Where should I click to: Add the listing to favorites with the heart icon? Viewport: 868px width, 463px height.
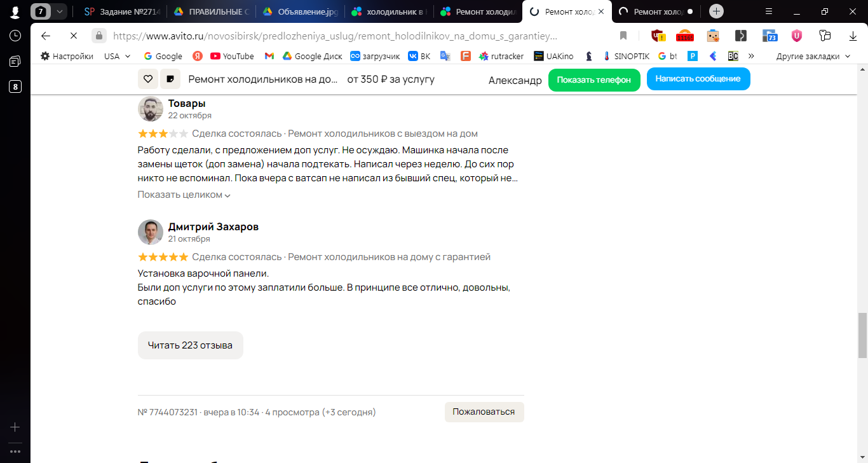point(148,79)
